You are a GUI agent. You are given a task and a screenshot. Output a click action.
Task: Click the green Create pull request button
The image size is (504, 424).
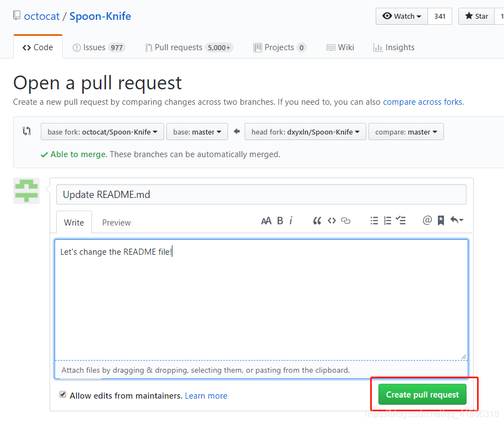pos(422,394)
